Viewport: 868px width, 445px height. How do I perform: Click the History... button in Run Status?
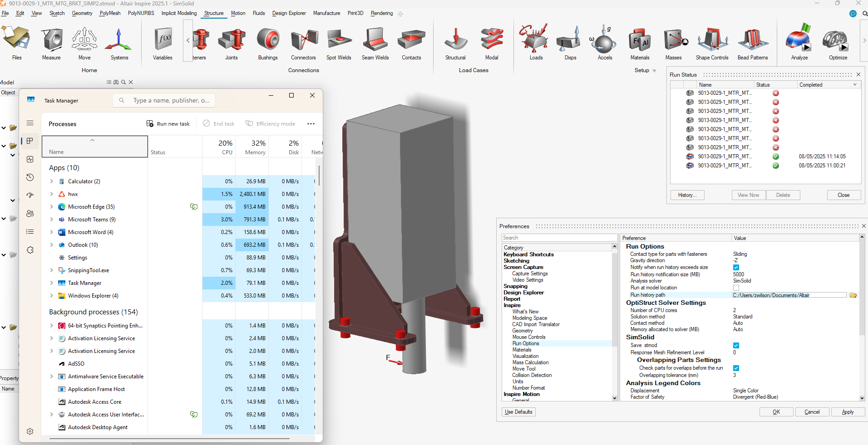687,195
